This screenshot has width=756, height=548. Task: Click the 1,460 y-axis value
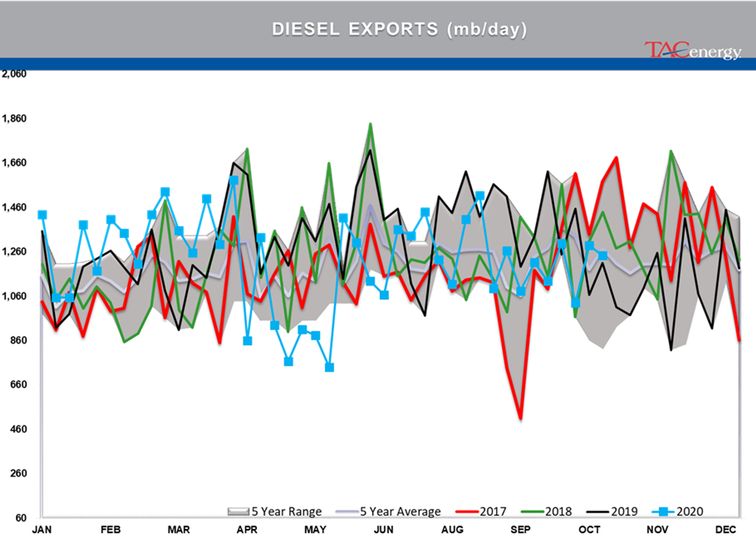[x=14, y=207]
